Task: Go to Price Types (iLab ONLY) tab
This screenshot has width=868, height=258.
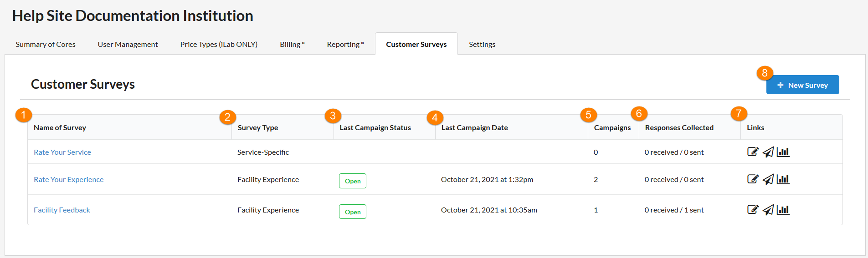Action: point(219,44)
